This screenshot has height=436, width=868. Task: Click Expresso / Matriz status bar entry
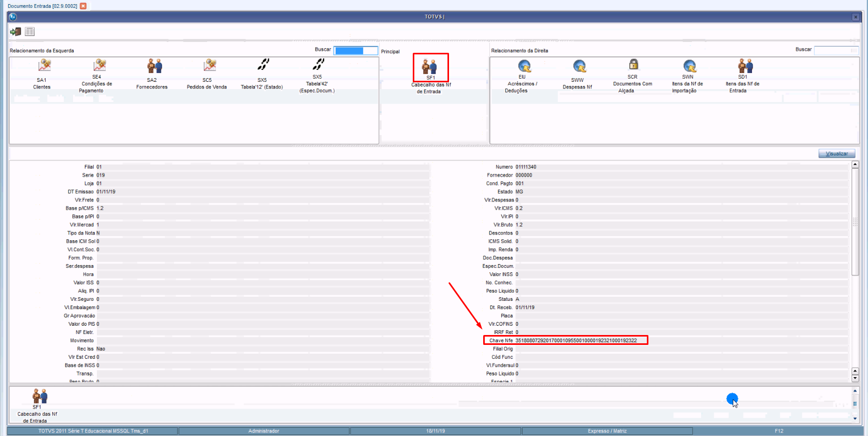point(607,431)
